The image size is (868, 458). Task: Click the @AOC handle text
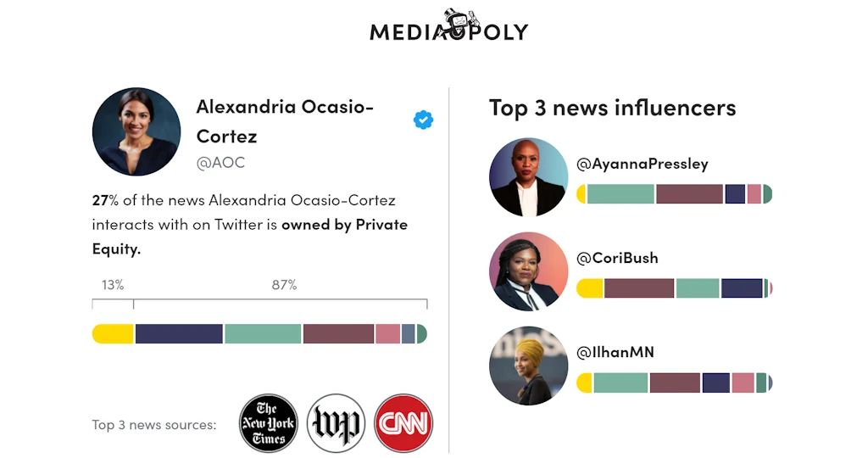[220, 163]
